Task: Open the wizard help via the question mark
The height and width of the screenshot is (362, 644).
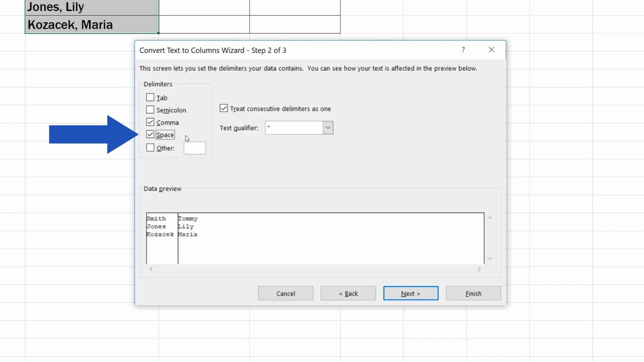Action: tap(463, 50)
